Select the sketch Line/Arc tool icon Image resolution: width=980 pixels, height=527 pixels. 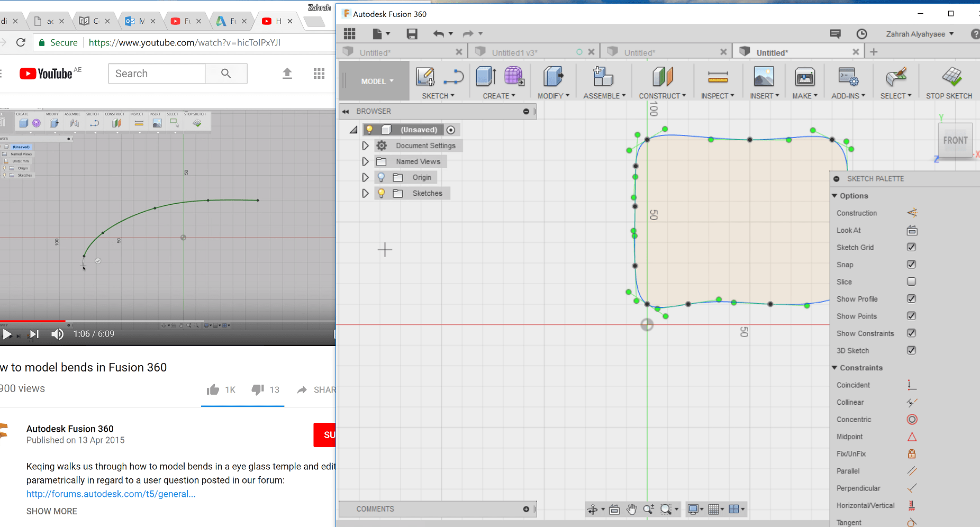(453, 77)
